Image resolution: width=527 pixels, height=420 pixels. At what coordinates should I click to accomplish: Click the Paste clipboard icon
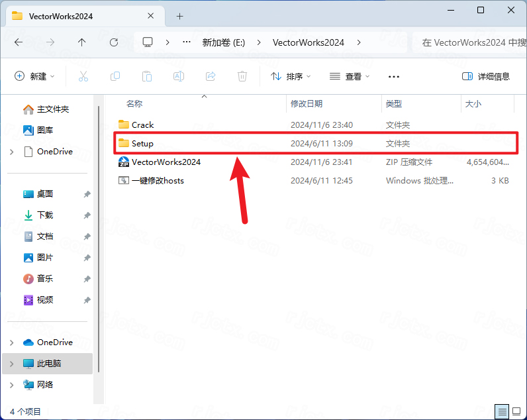coord(147,76)
